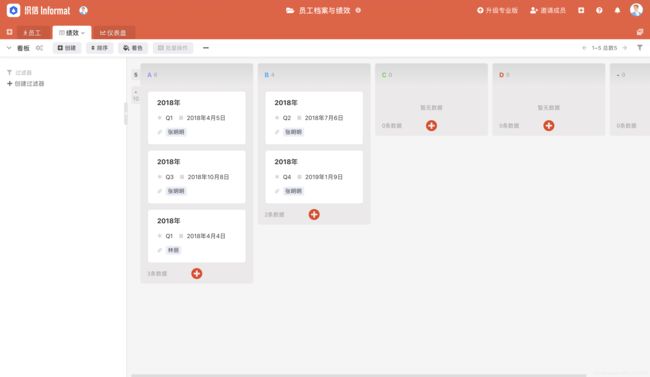Add a record to column D with plus
Screen dimensions: 650x377
(x=549, y=126)
